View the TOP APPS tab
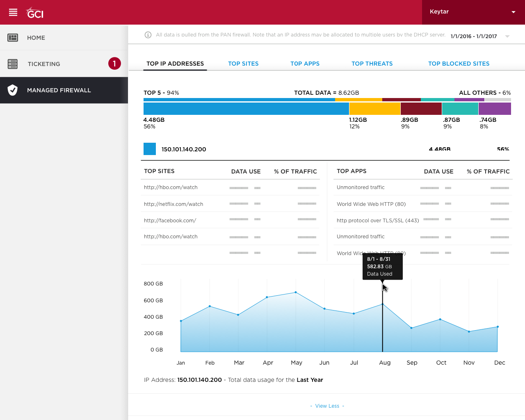Viewport: 525px width, 420px height. coord(305,64)
